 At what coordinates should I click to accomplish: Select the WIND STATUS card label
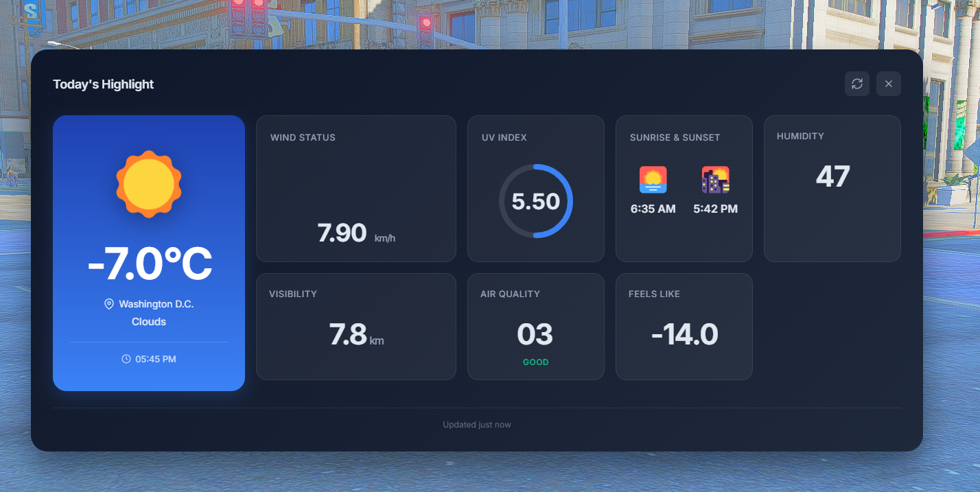303,137
